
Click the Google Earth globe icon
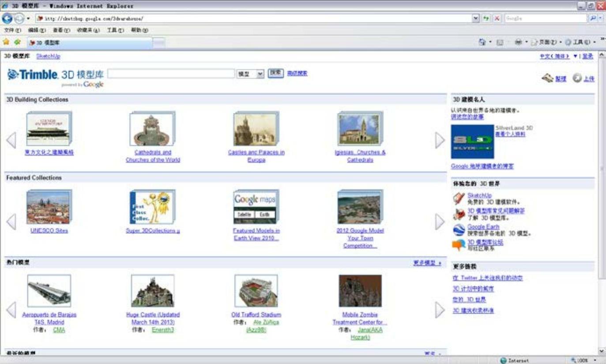click(x=459, y=230)
